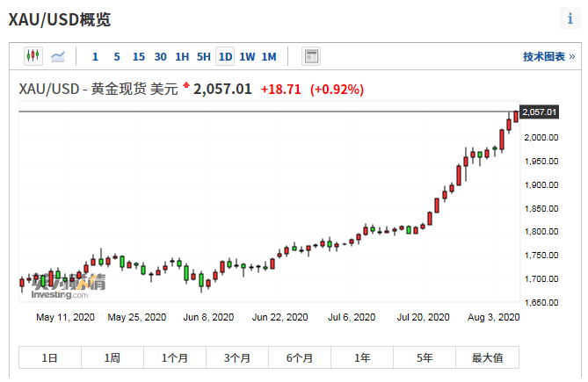Image resolution: width=588 pixels, height=382 pixels.
Task: Choose the 3个月 time range
Action: 237,357
